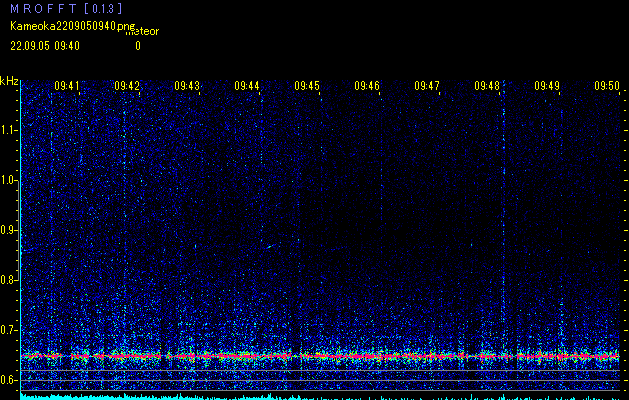Viewport: 629px width, 400px height.
Task: Click the 09:41 time marker
Action: (67, 86)
